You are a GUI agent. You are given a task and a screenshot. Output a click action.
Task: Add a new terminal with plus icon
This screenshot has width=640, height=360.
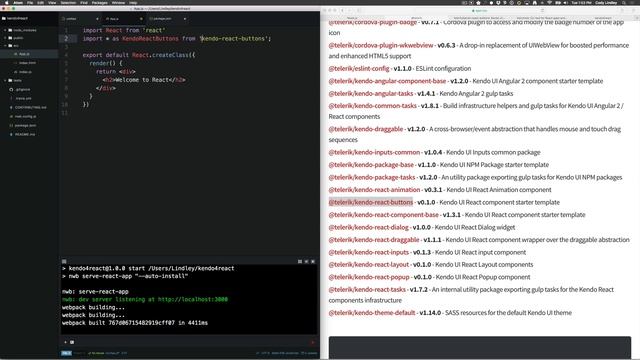coord(65,342)
